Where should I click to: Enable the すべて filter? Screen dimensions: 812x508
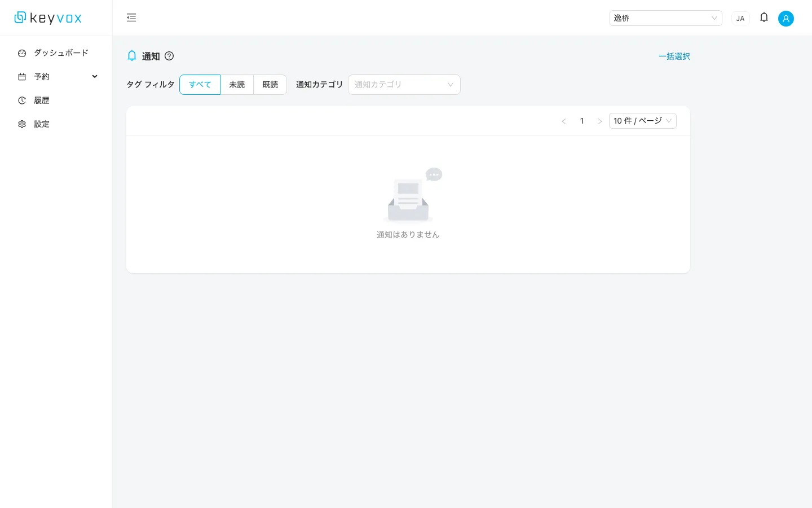pyautogui.click(x=200, y=84)
